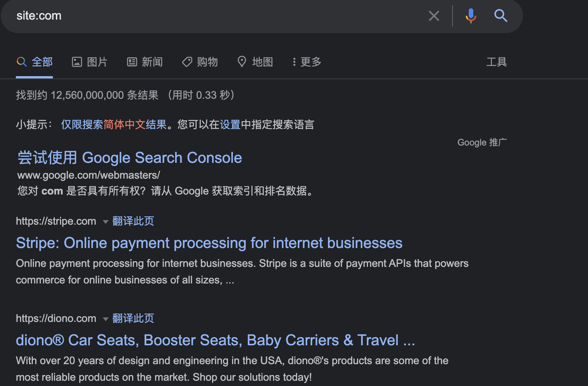
Task: Switch to the 图片 tab
Action: click(90, 62)
